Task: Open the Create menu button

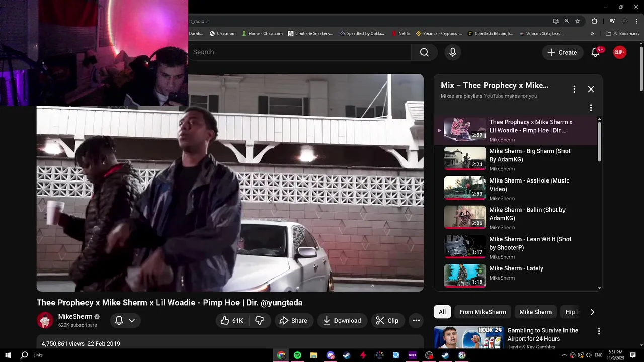Action: (562, 52)
